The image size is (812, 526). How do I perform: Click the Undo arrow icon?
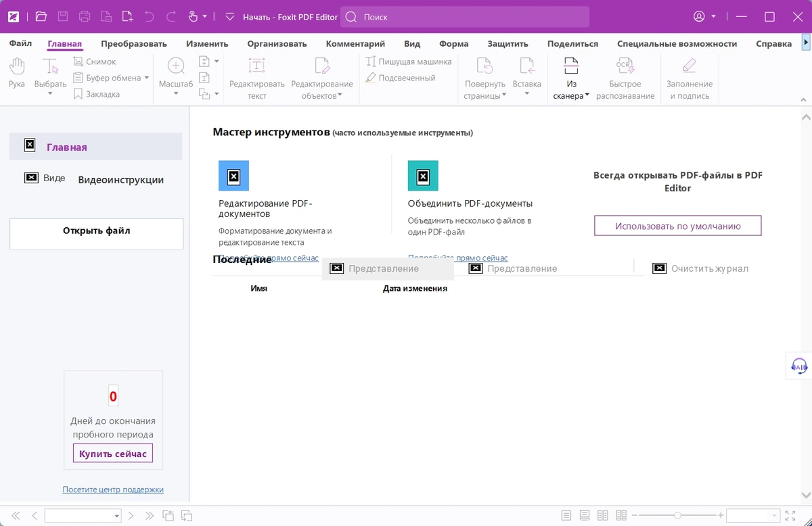pyautogui.click(x=149, y=17)
